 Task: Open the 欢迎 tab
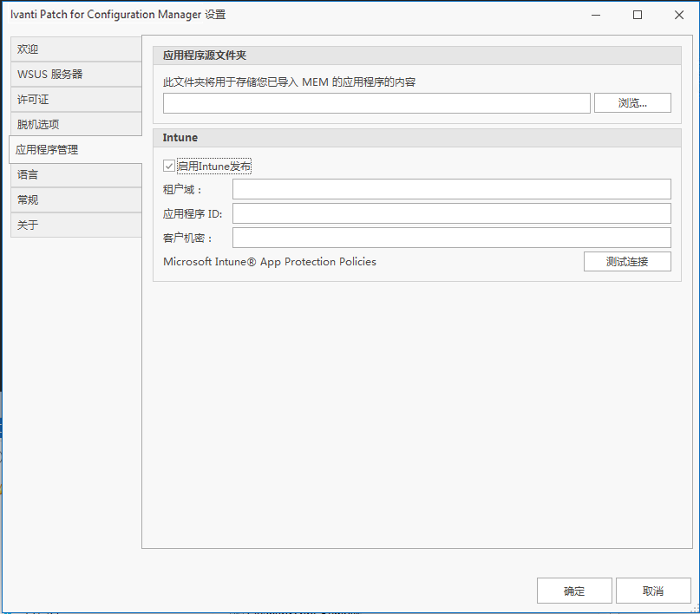pyautogui.click(x=75, y=49)
